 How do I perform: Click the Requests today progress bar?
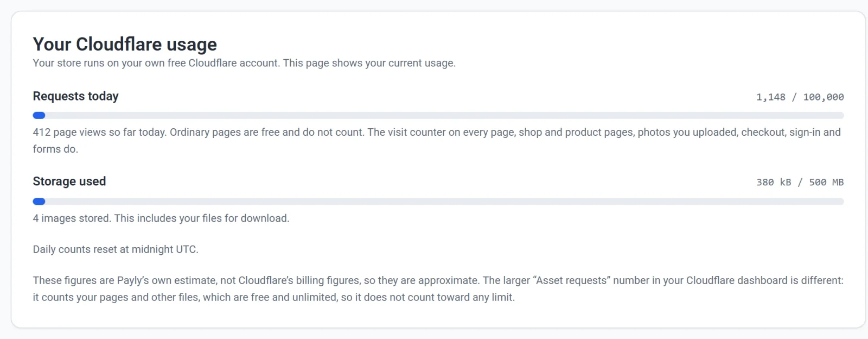[x=438, y=115]
